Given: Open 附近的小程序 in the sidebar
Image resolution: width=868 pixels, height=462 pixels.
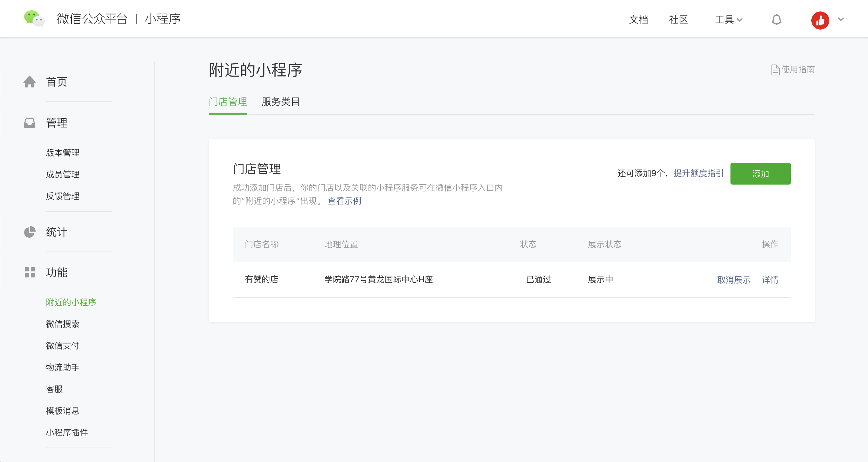Looking at the screenshot, I should [x=71, y=302].
